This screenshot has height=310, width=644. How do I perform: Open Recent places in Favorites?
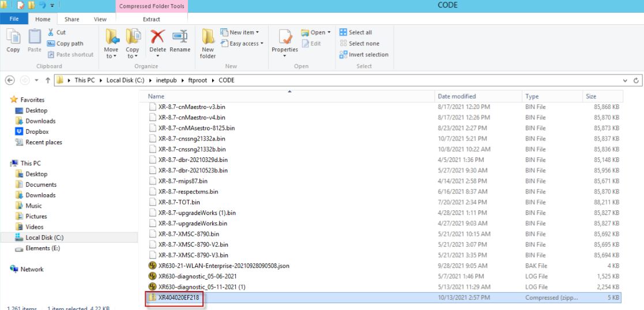tap(44, 142)
